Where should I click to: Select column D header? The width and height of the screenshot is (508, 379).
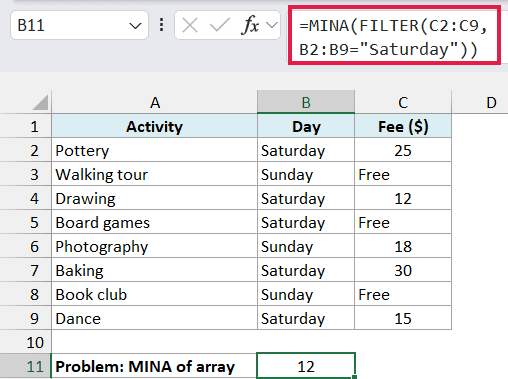[480, 102]
